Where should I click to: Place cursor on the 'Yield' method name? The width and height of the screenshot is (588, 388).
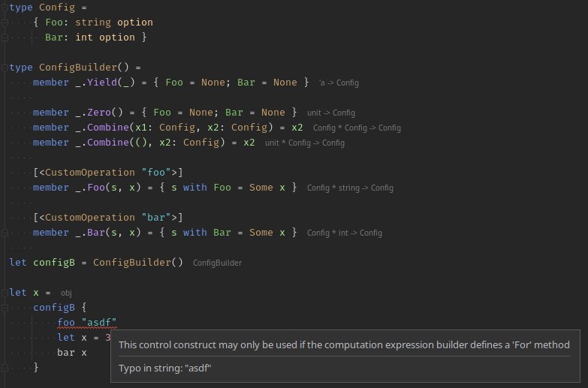point(102,83)
